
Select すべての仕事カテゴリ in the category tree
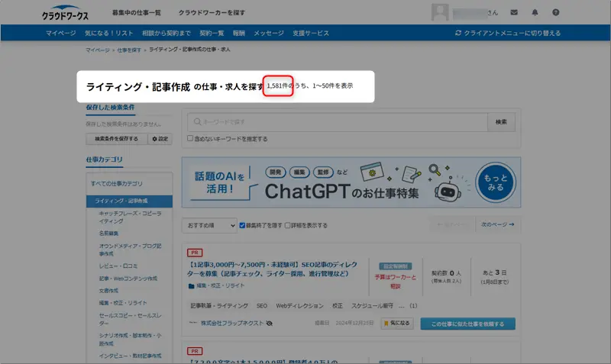click(x=116, y=184)
